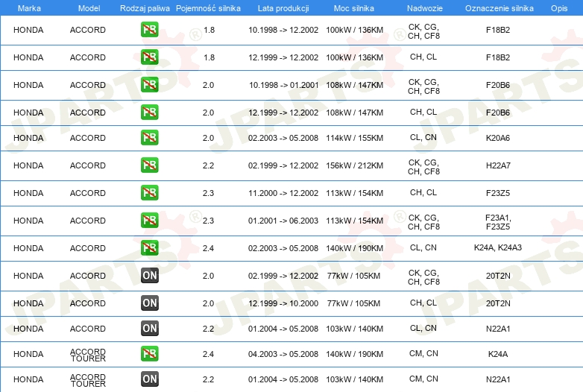The height and width of the screenshot is (392, 583).
Task: Click the 156kW / 212KM power cell
Action: [x=355, y=165]
